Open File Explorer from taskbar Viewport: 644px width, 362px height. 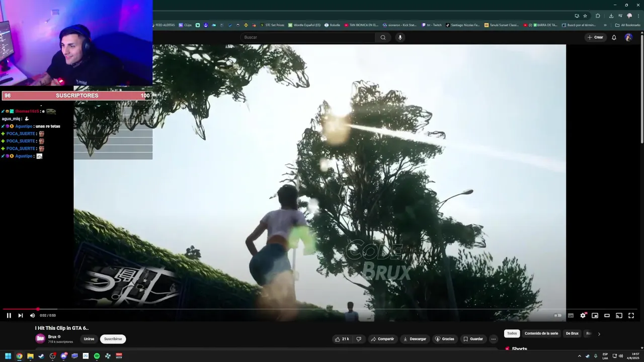pyautogui.click(x=30, y=356)
